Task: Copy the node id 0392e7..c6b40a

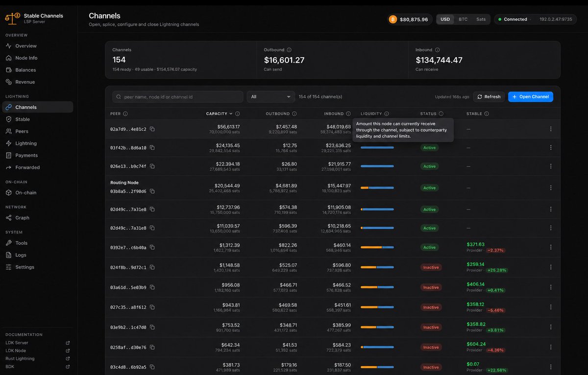Action: 152,248
